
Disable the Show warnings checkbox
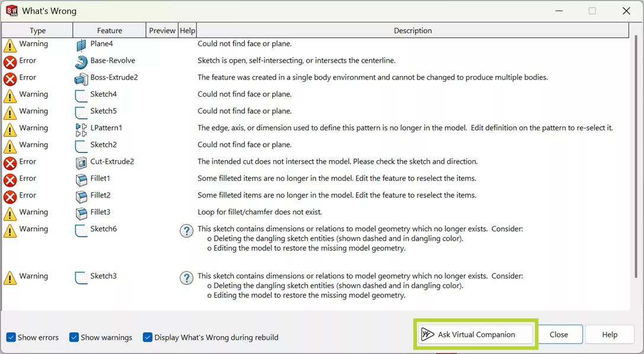coord(74,337)
